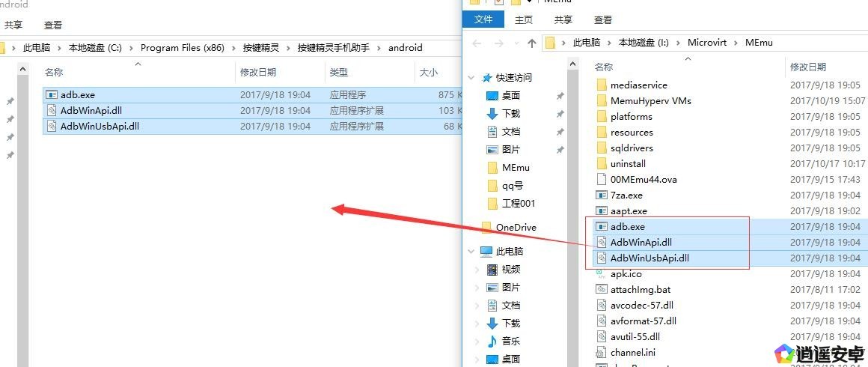
Task: Open the 下载 quick access download icon
Action: 492,114
